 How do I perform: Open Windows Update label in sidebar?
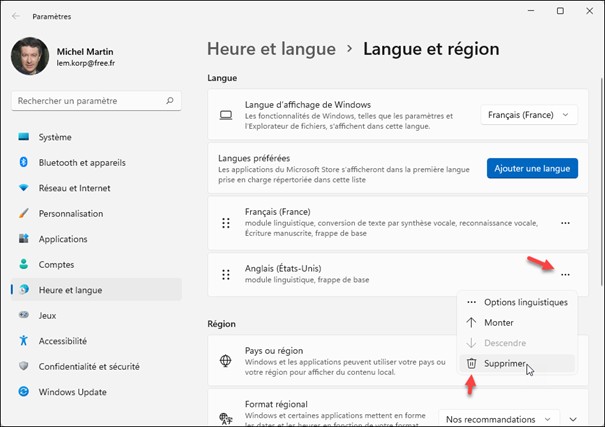[73, 392]
